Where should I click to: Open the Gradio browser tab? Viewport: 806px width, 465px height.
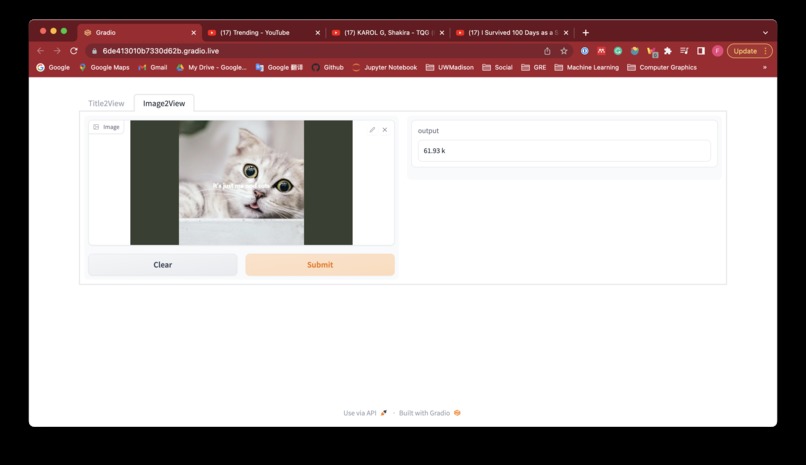(139, 32)
